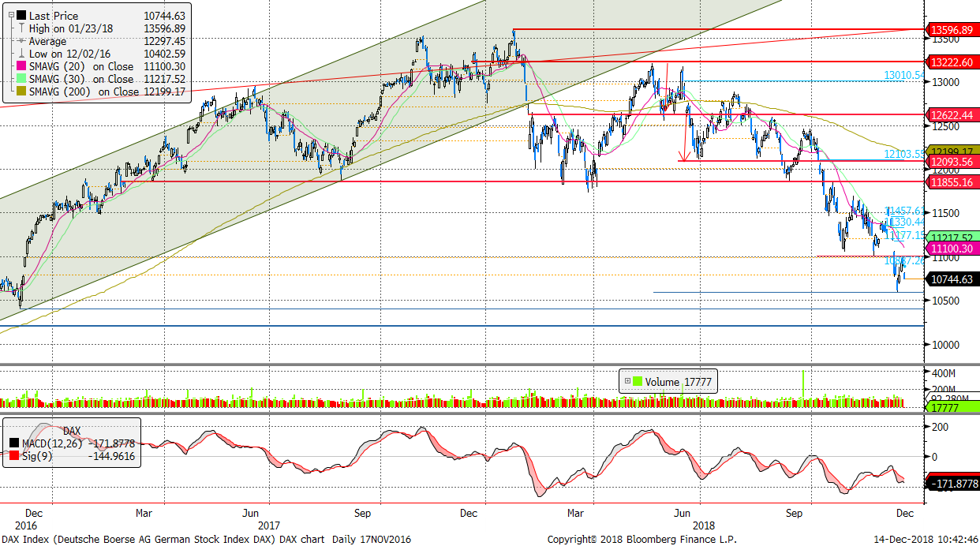The width and height of the screenshot is (980, 546).
Task: Click the Low on 12/02/16 marker icon
Action: (21, 53)
